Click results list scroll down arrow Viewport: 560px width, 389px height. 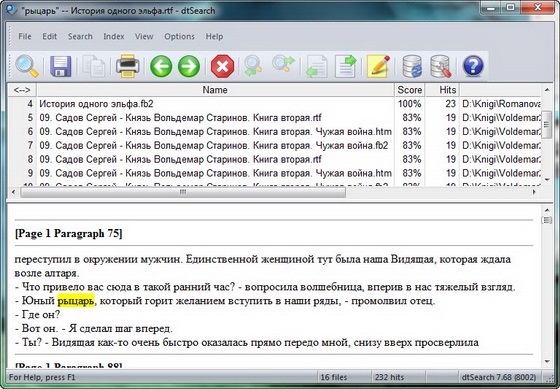tap(547, 180)
